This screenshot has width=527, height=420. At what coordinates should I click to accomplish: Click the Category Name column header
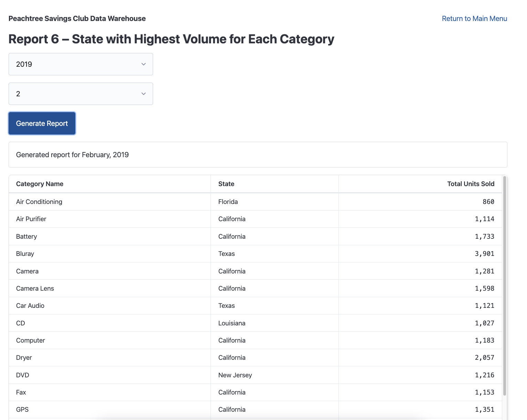coord(40,184)
